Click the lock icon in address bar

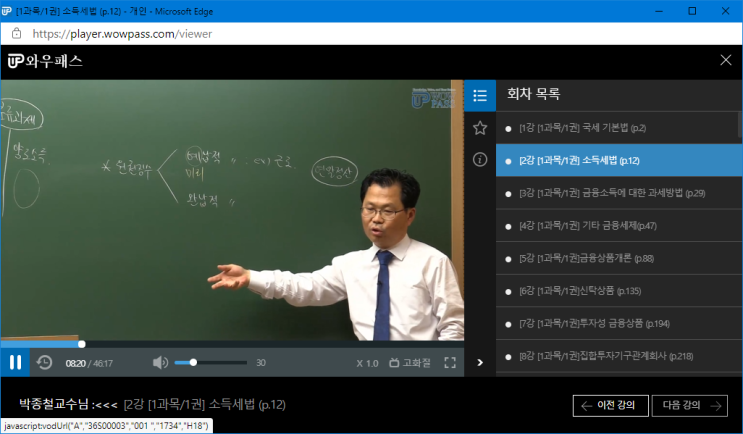(x=16, y=34)
